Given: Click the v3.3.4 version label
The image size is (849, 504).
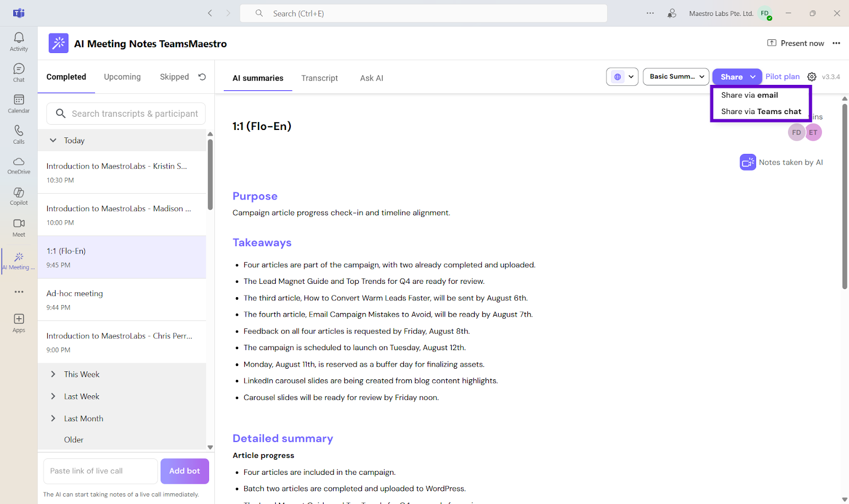Looking at the screenshot, I should [831, 77].
